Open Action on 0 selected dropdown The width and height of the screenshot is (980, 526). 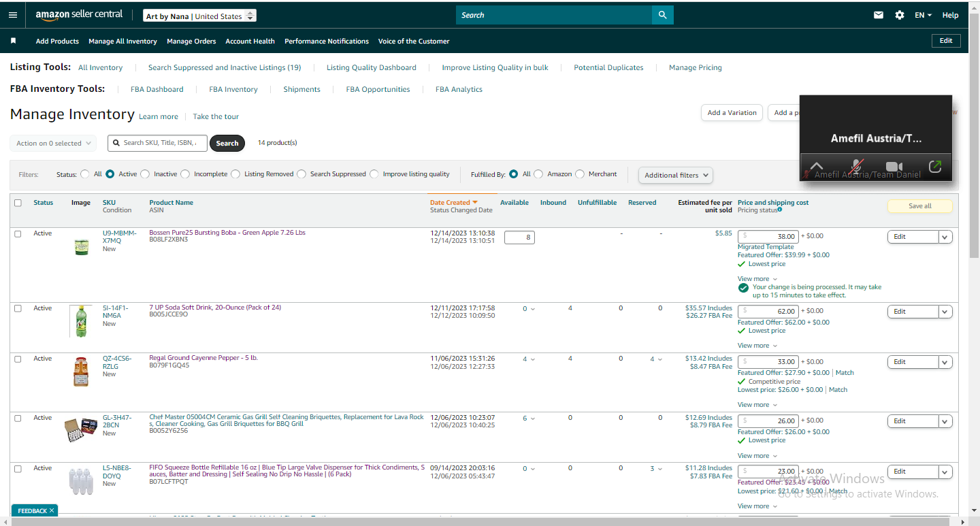pyautogui.click(x=53, y=144)
